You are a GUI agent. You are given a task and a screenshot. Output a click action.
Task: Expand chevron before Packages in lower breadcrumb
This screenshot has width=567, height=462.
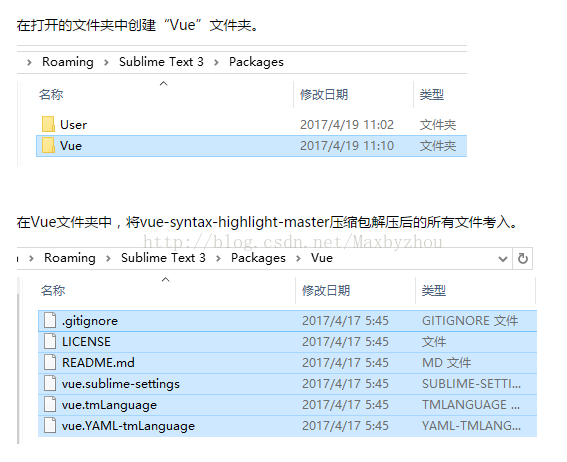[x=218, y=258]
